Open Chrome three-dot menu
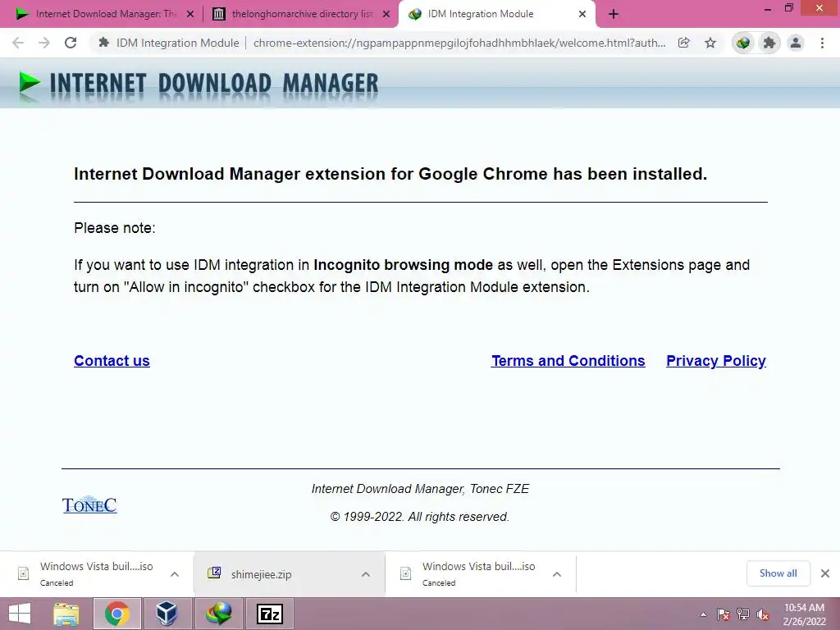 click(822, 43)
